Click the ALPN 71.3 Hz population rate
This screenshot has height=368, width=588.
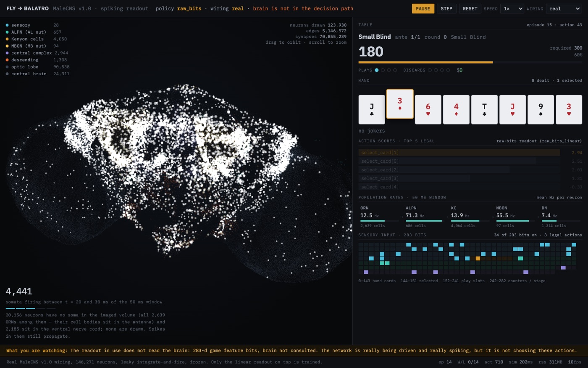425,217
